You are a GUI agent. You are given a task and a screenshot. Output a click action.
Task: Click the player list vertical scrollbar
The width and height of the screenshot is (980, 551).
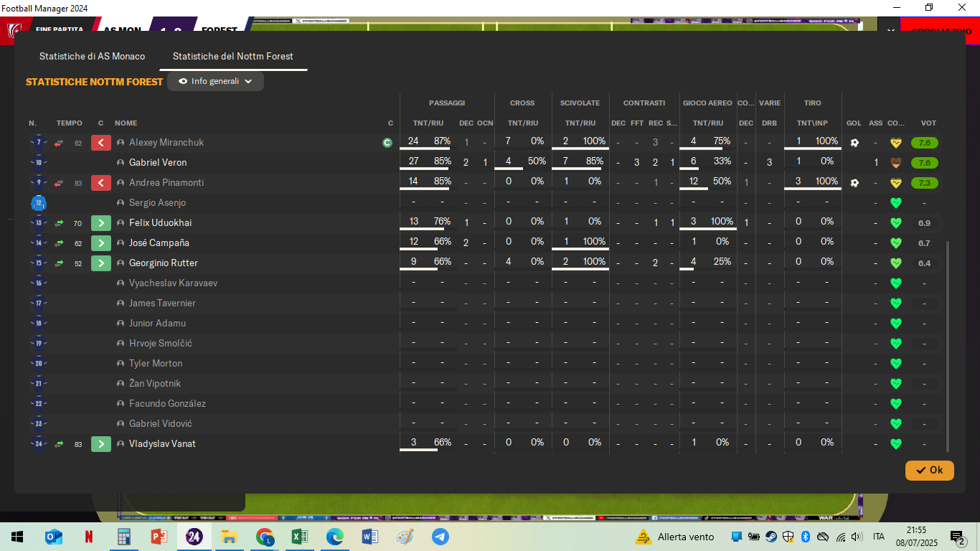(948, 346)
